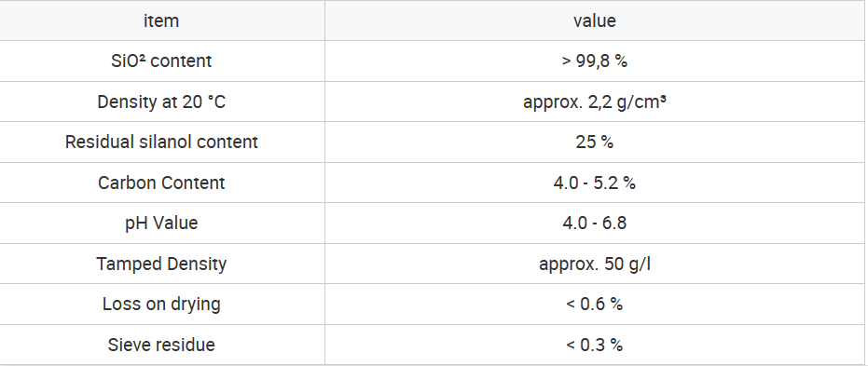Click the 'approx. 2,2 g/cm³' value
The width and height of the screenshot is (868, 366).
tap(595, 102)
